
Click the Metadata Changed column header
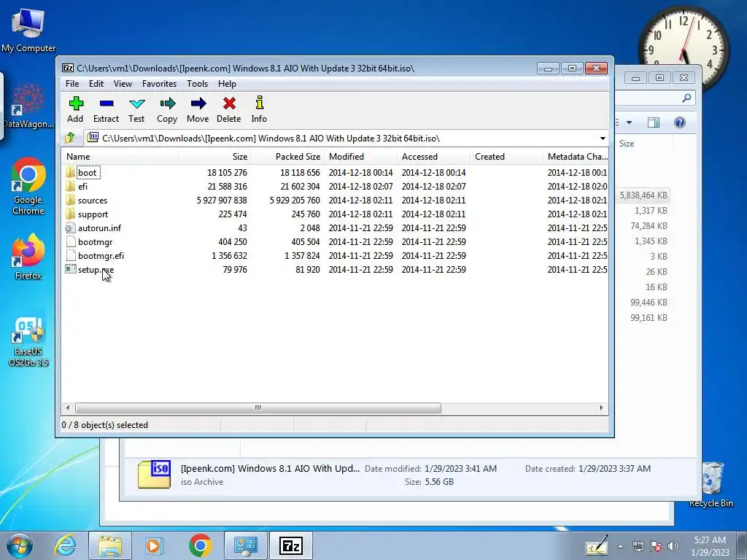576,157
